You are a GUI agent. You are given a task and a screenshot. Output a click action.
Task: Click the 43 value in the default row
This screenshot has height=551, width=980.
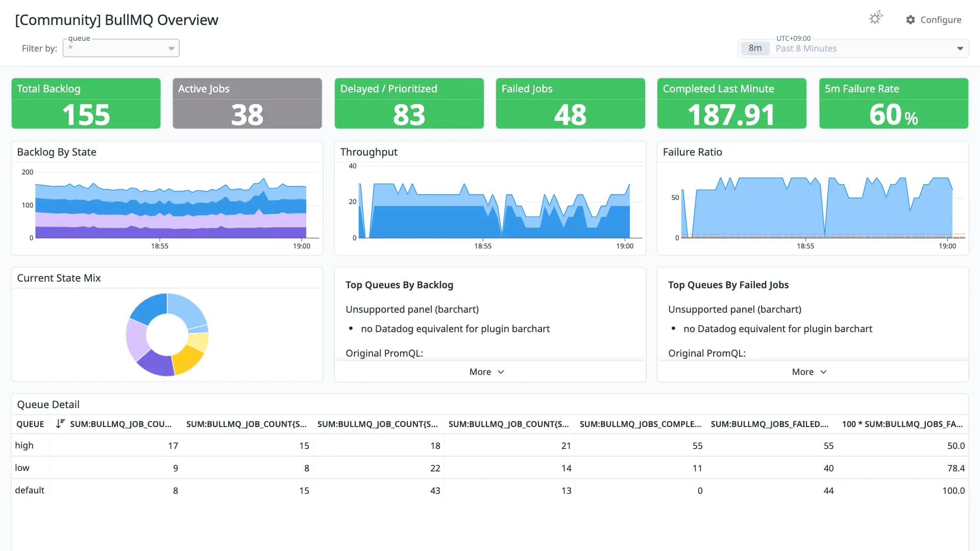point(435,490)
